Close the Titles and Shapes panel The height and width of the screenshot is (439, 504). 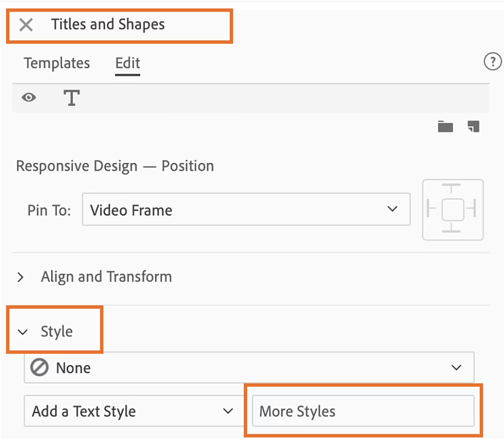point(26,25)
